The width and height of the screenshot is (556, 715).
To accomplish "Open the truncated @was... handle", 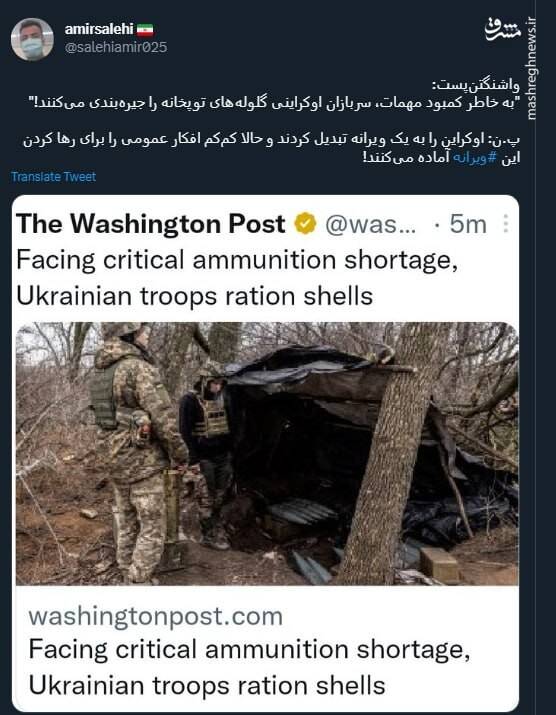I will 370,224.
